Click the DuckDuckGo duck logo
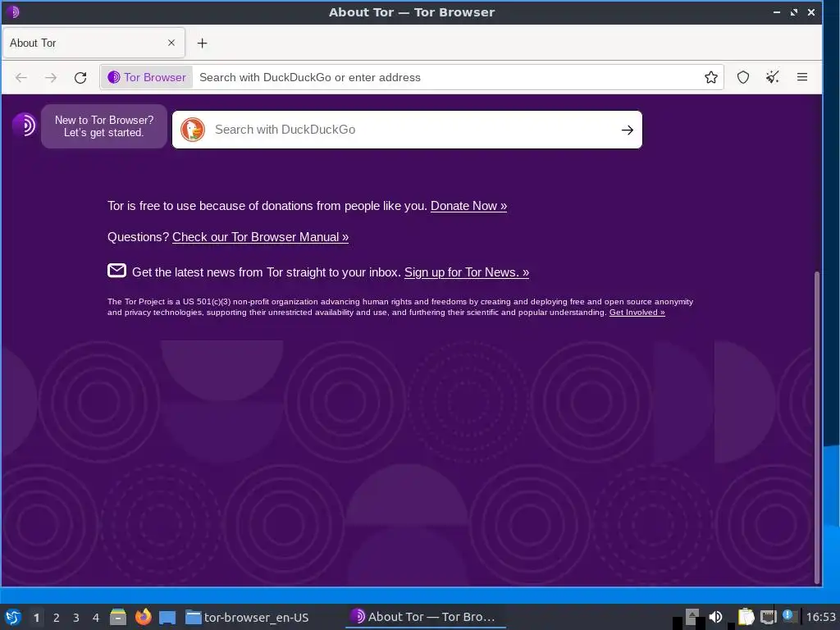Image resolution: width=840 pixels, height=630 pixels. tap(193, 130)
